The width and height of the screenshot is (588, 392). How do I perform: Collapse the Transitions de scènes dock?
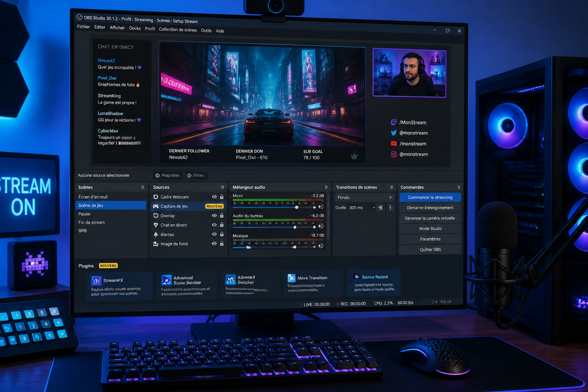point(391,187)
